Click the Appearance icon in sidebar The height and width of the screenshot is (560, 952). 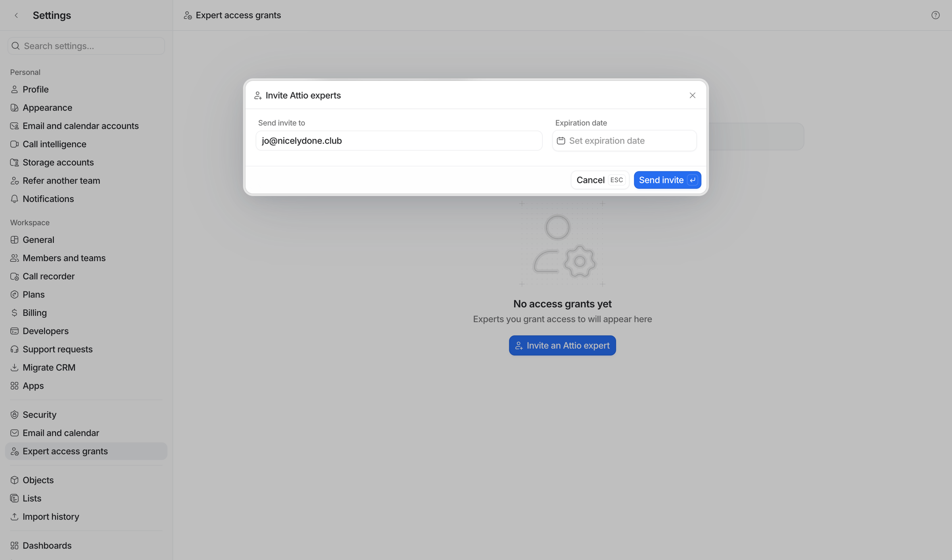(x=15, y=108)
